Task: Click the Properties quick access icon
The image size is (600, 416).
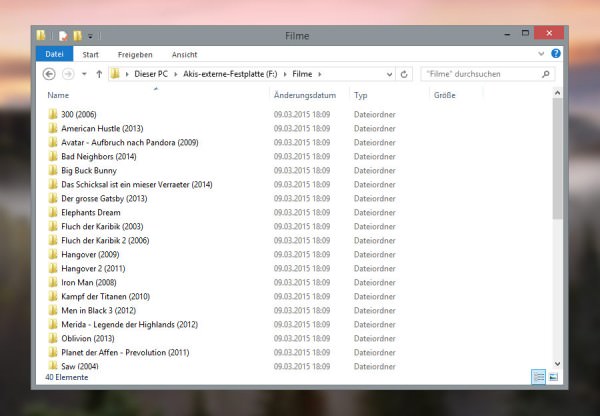Action: [x=63, y=36]
